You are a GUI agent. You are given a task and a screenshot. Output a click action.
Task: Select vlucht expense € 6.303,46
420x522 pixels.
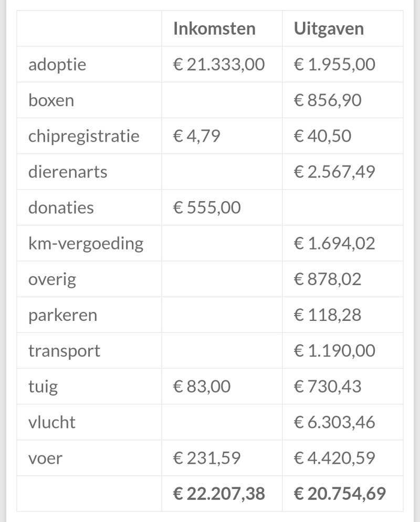click(334, 422)
